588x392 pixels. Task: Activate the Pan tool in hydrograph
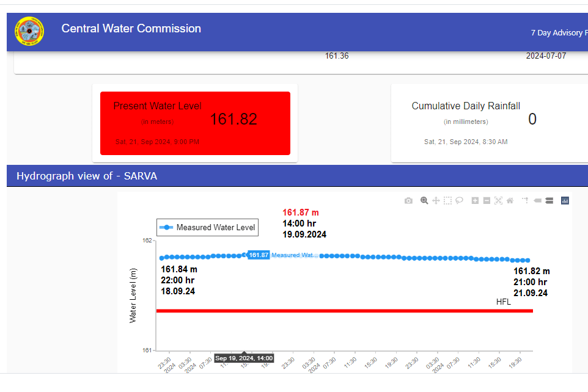pos(436,201)
